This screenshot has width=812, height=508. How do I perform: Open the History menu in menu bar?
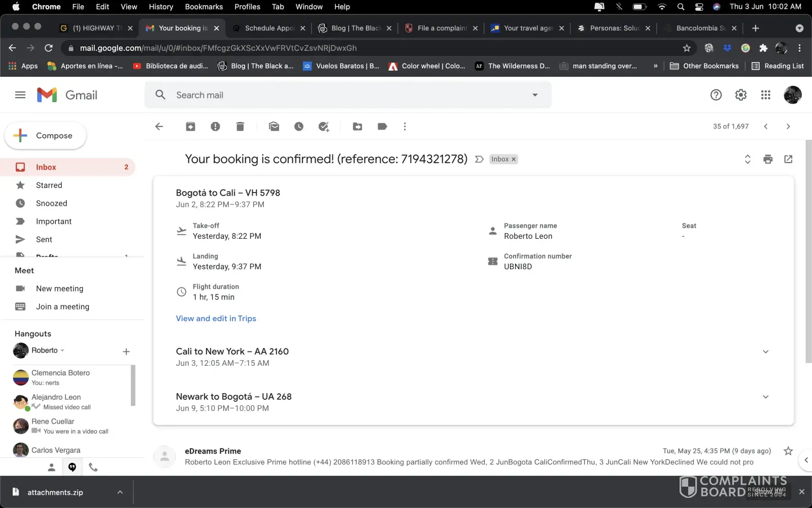(161, 7)
